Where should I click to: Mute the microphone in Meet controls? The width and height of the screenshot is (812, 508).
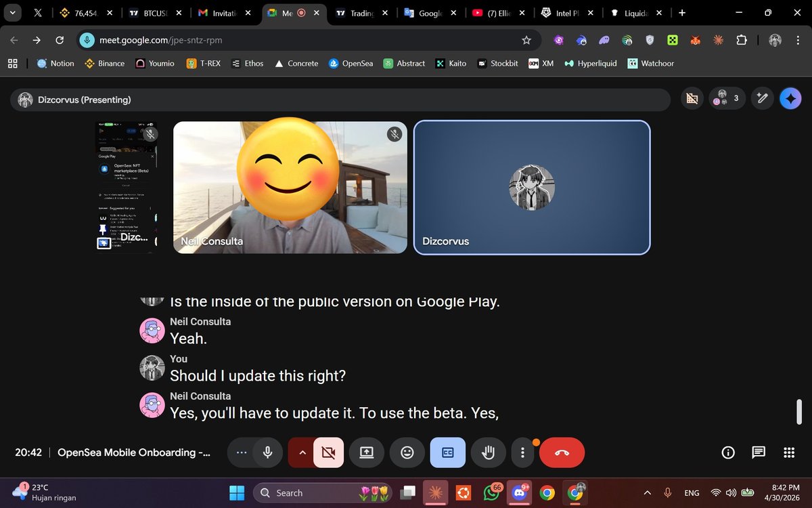(268, 452)
